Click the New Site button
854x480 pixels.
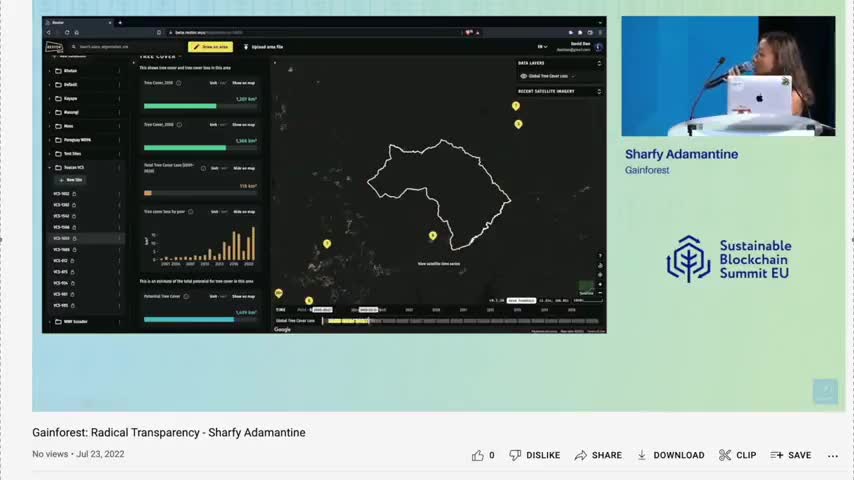(70, 180)
